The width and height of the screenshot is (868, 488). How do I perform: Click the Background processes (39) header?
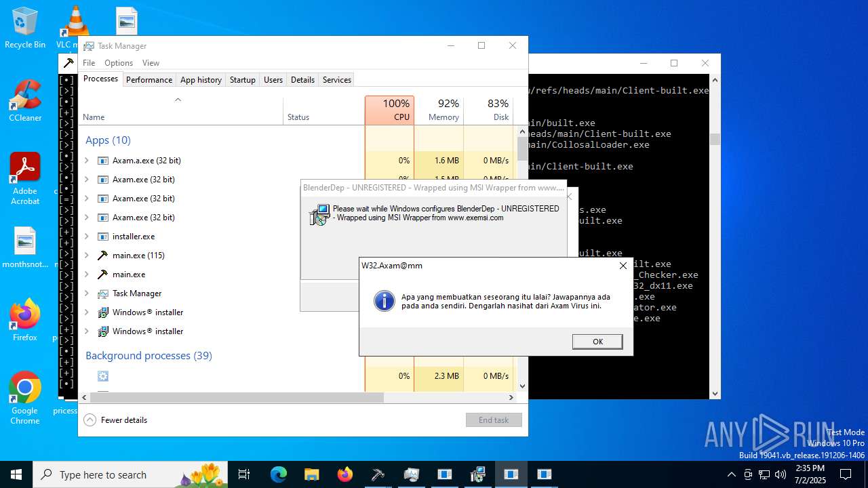pos(149,356)
